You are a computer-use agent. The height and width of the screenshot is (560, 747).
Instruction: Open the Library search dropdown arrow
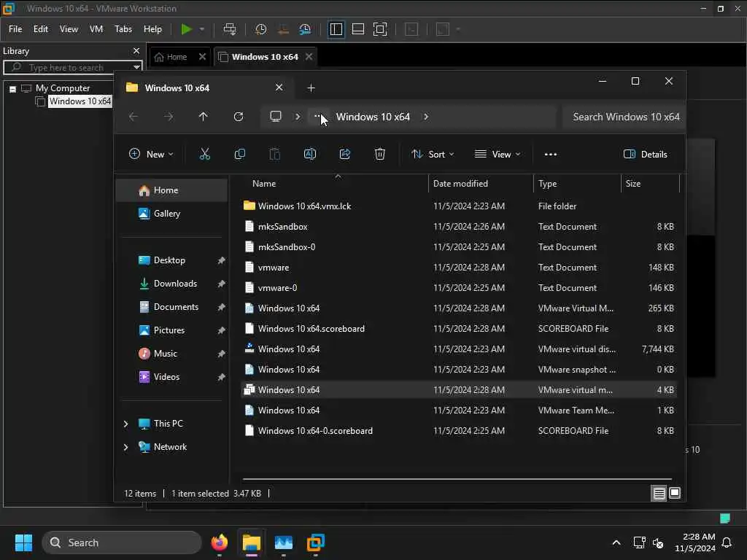pos(136,67)
